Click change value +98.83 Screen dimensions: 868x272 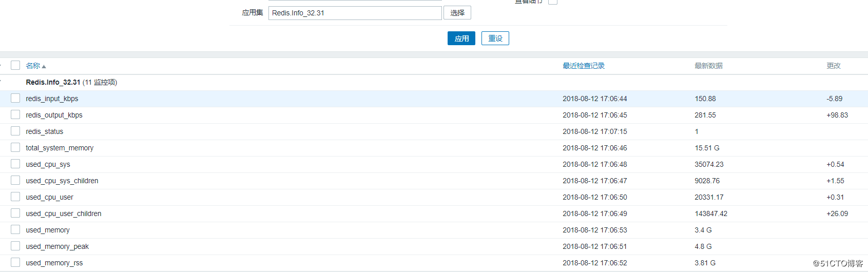tap(837, 115)
